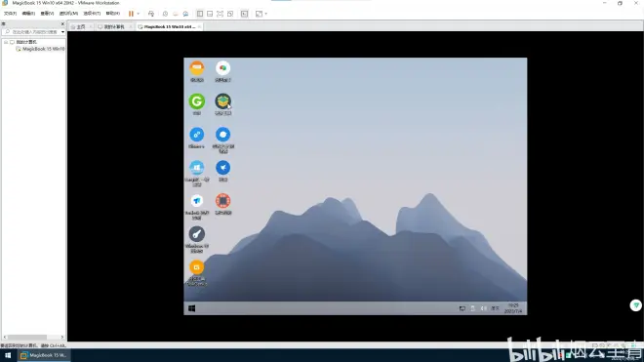The height and width of the screenshot is (362, 644).
Task: Switch to the Home tab
Action: (x=80, y=26)
